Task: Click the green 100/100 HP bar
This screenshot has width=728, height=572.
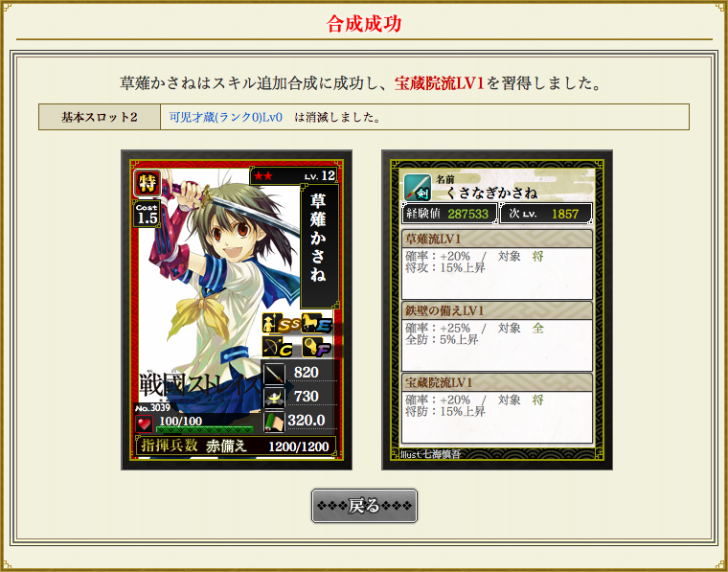Action: coord(205,429)
